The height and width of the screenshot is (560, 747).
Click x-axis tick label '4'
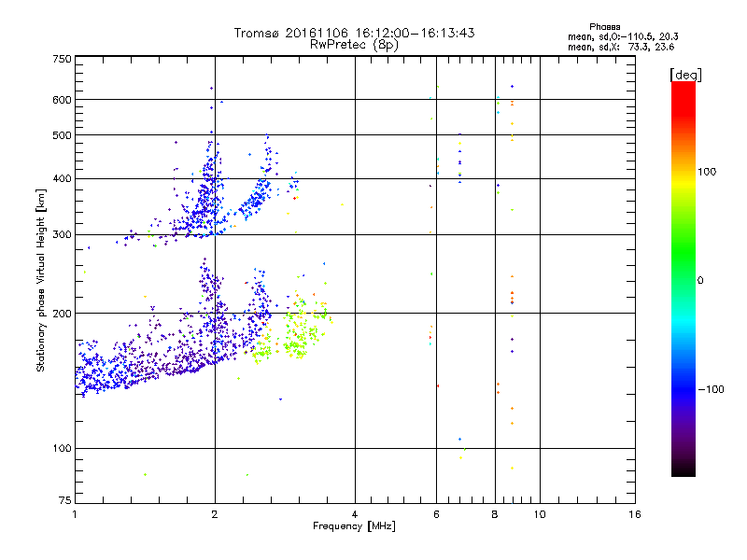tap(355, 514)
